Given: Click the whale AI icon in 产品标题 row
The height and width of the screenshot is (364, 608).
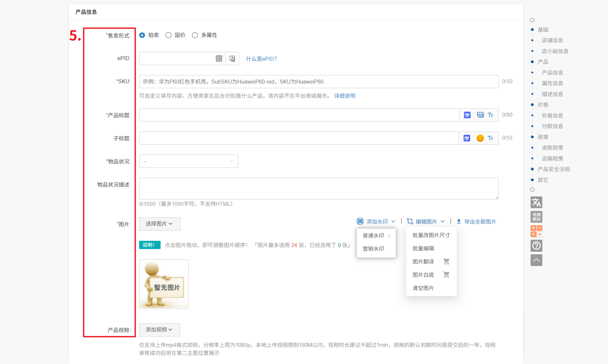Looking at the screenshot, I should tap(467, 115).
